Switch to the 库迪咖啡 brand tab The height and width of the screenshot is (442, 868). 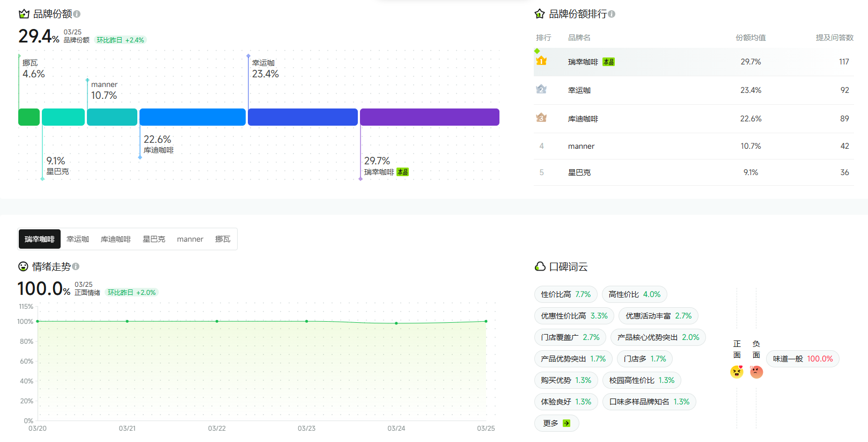(116, 239)
